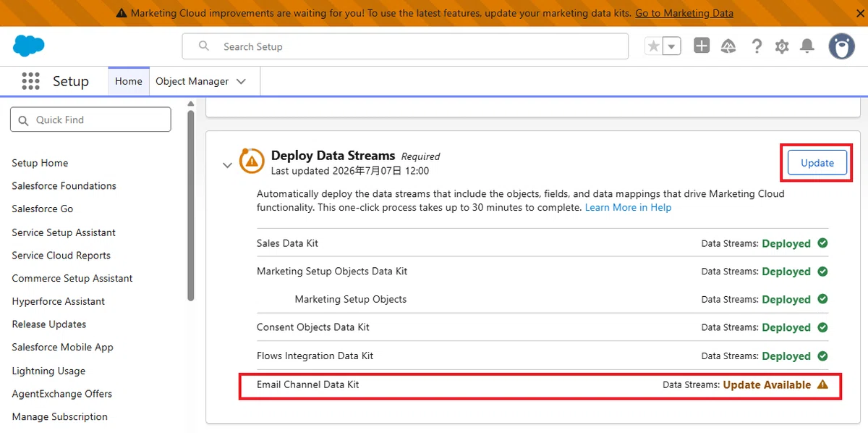Viewport: 868px width, 433px height.
Task: Click the Flows Integration Data Kit label
Action: pyautogui.click(x=315, y=356)
